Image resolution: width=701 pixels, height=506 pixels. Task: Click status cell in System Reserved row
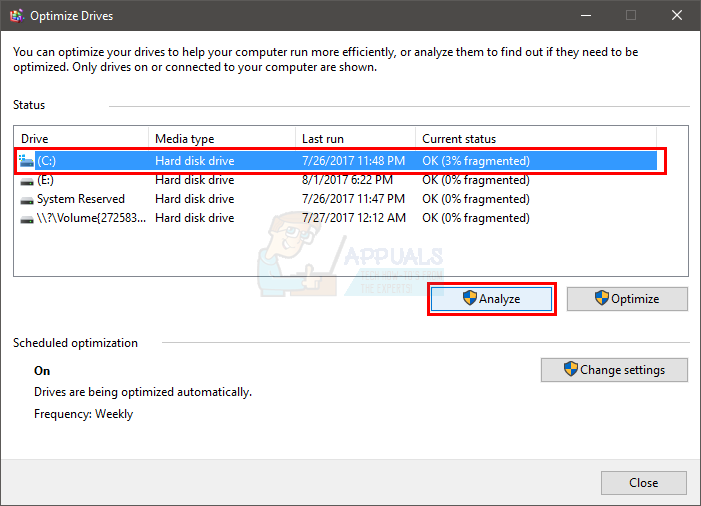click(x=476, y=199)
